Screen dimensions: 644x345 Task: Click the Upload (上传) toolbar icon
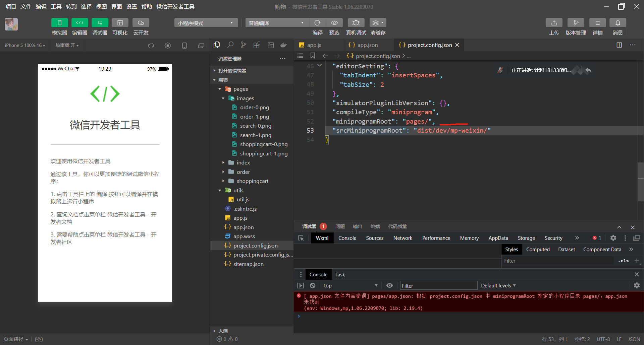(x=554, y=23)
